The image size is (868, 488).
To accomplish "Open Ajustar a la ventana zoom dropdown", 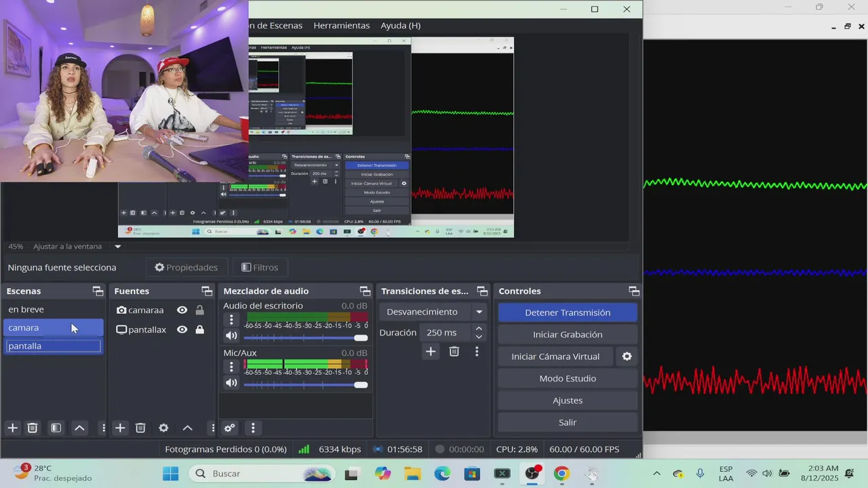I will (x=77, y=247).
